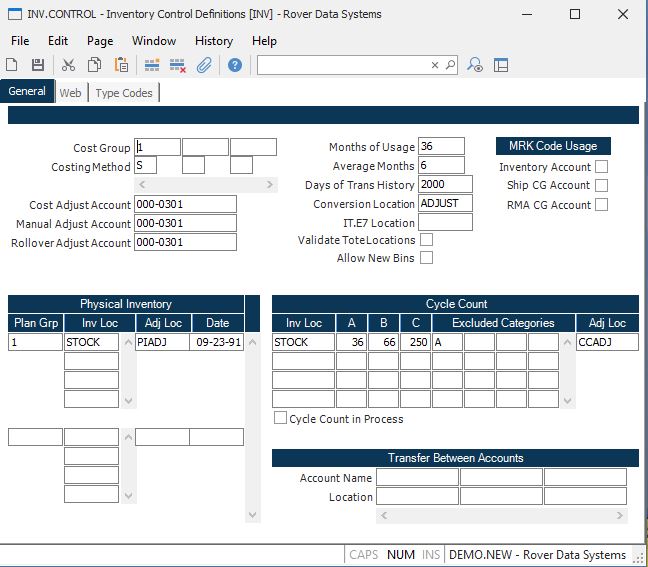
Task: Click the paperclip attachments icon
Action: tap(204, 65)
